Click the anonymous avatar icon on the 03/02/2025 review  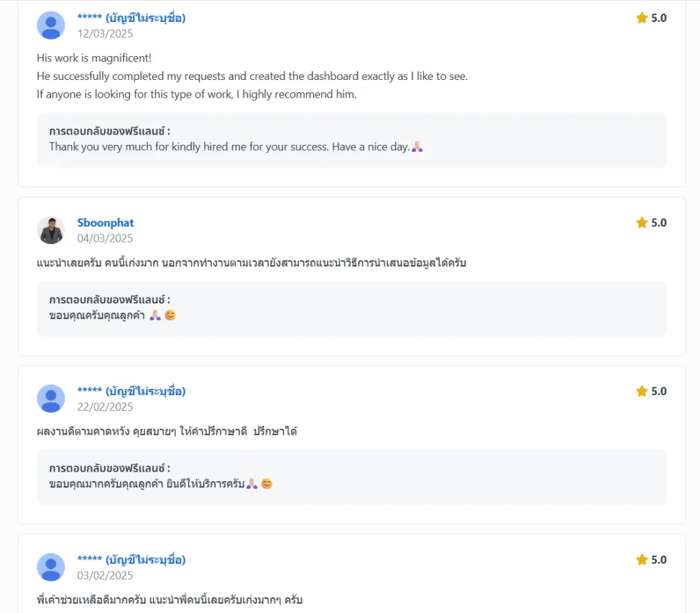51,567
